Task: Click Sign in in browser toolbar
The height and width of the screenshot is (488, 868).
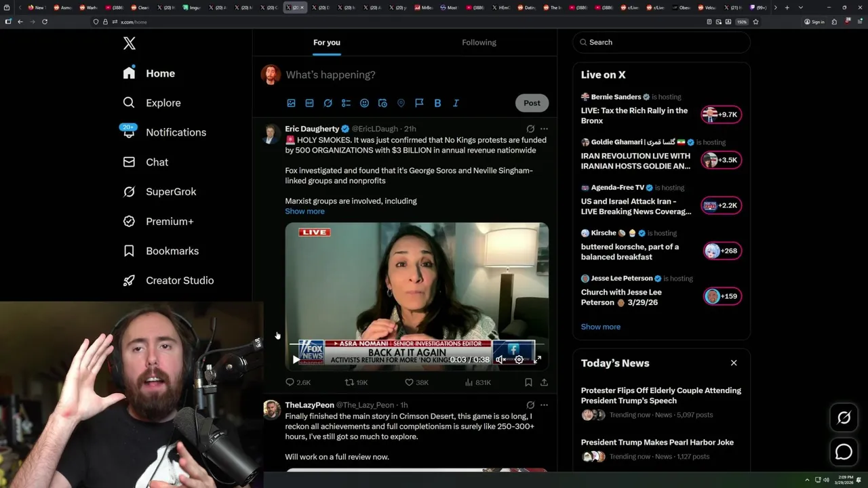Action: 814,22
